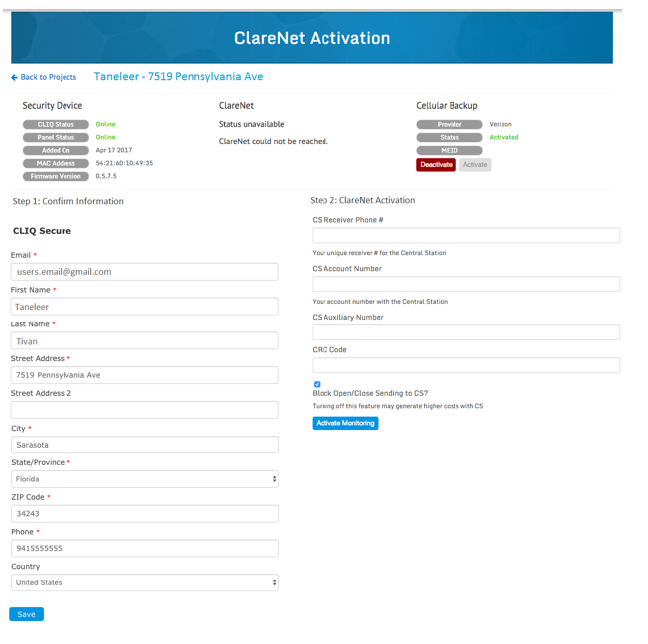Click the City field containing Sarasota
Image resolution: width=648 pixels, height=644 pixels.
[x=145, y=445]
